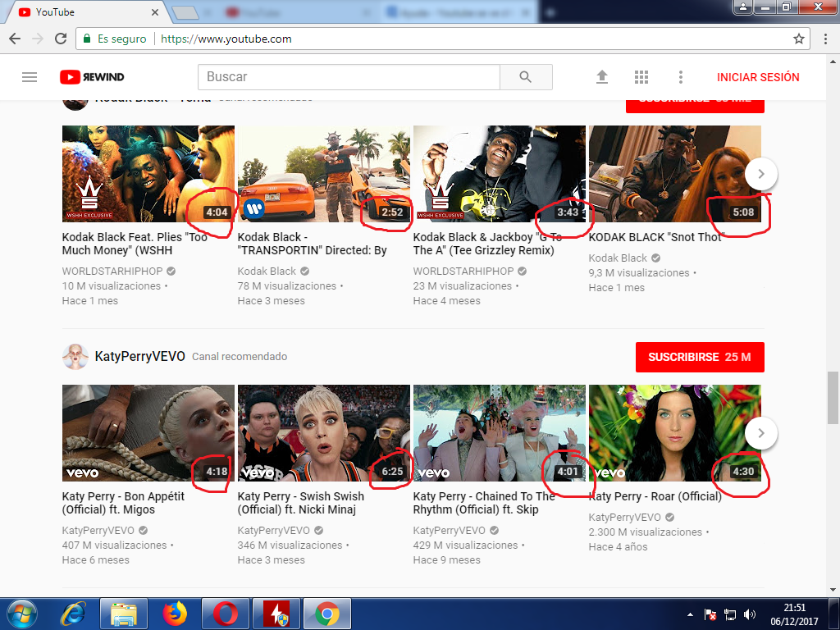Click the browser forward arrow
This screenshot has width=840, height=630.
pos(38,39)
